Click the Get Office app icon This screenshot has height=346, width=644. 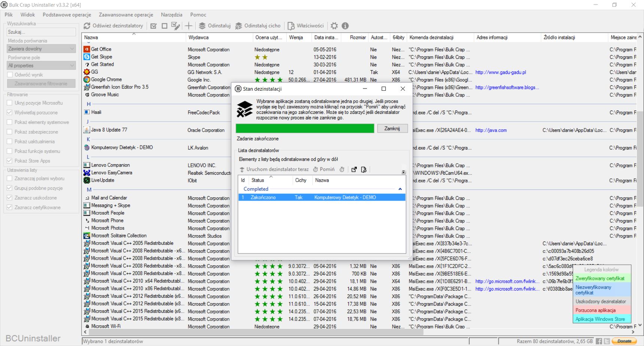click(87, 49)
